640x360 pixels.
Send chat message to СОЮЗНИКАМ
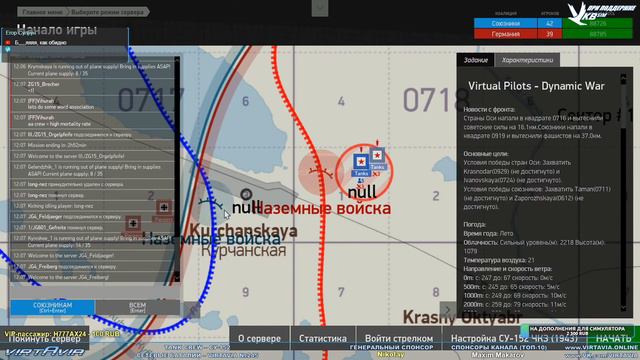[x=52, y=307]
